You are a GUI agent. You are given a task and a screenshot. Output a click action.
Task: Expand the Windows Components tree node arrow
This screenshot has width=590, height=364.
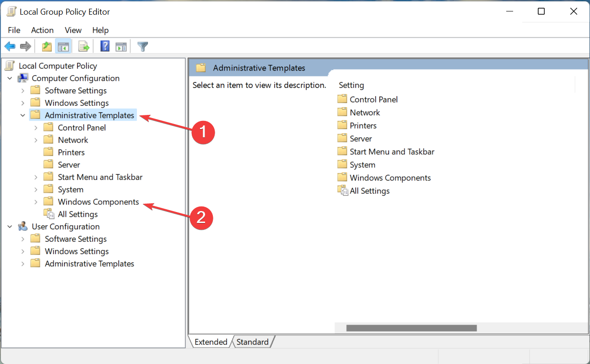tap(36, 202)
